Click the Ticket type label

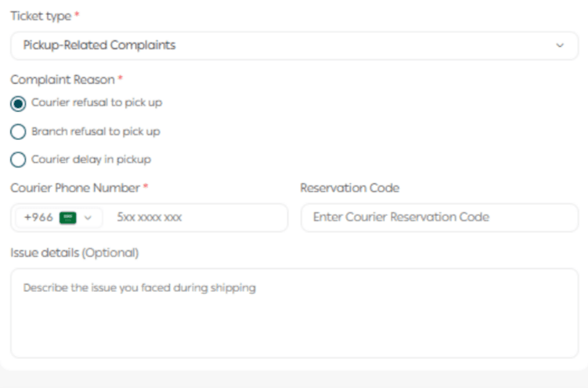click(41, 16)
